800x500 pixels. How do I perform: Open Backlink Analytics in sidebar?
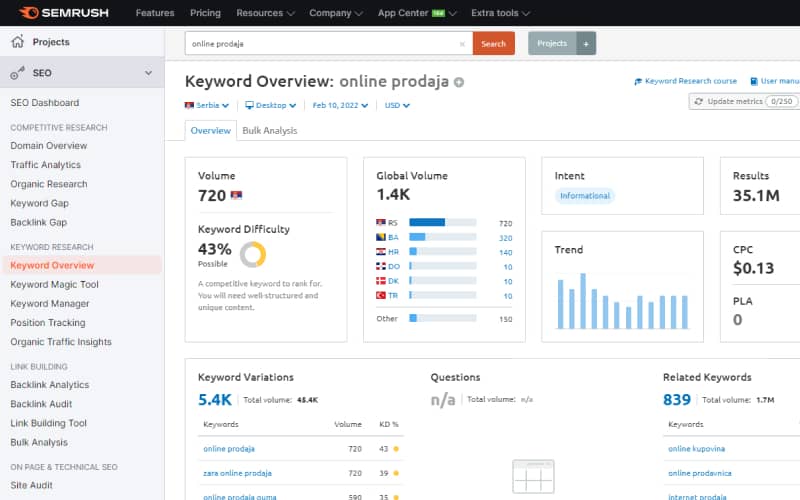(x=49, y=385)
